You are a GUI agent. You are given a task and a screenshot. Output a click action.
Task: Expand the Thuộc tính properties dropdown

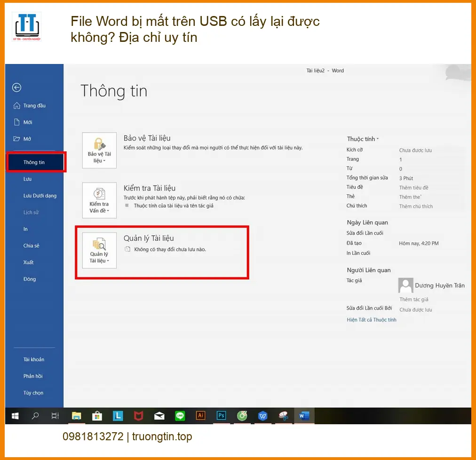363,139
